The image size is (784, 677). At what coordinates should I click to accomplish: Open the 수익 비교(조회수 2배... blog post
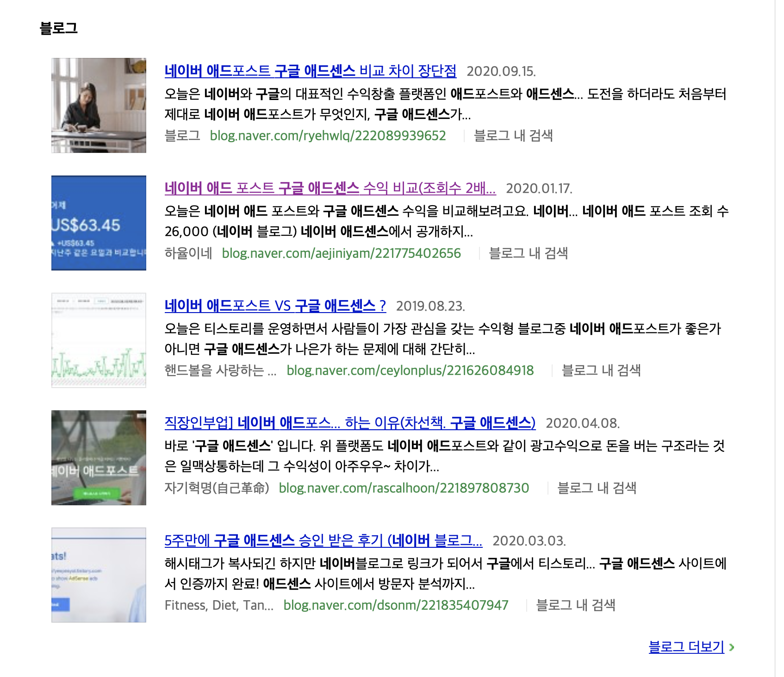point(330,188)
